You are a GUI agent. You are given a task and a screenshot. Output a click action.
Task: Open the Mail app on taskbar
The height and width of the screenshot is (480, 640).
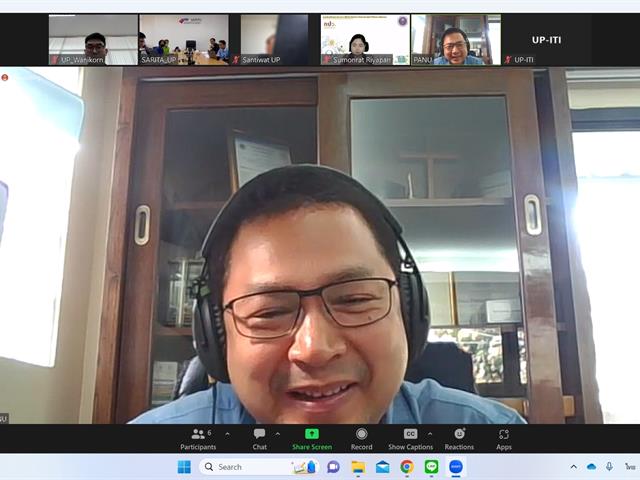click(382, 467)
